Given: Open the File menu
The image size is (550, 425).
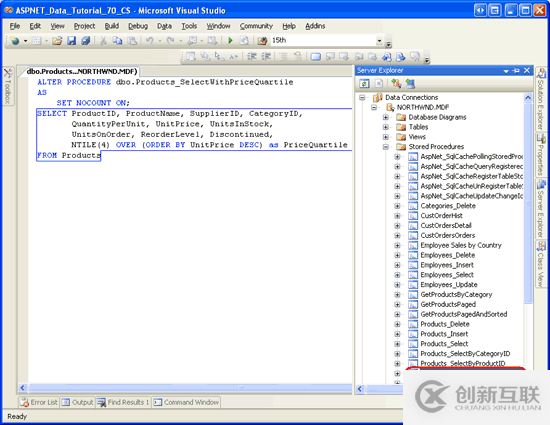Looking at the screenshot, I should point(15,26).
